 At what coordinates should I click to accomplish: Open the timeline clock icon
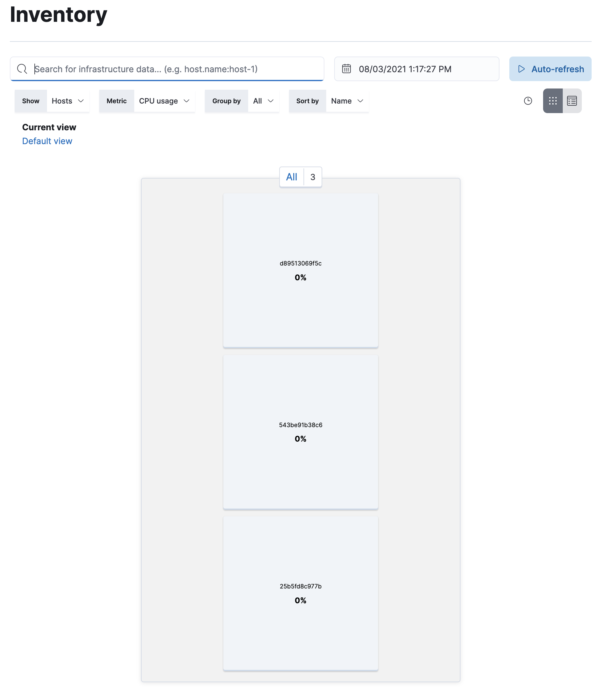click(x=528, y=101)
